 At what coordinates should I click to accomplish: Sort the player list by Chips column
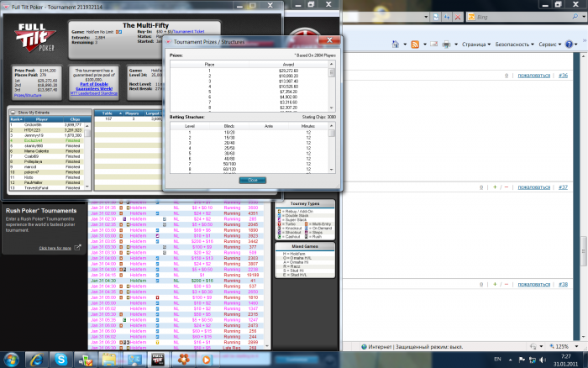pos(74,118)
